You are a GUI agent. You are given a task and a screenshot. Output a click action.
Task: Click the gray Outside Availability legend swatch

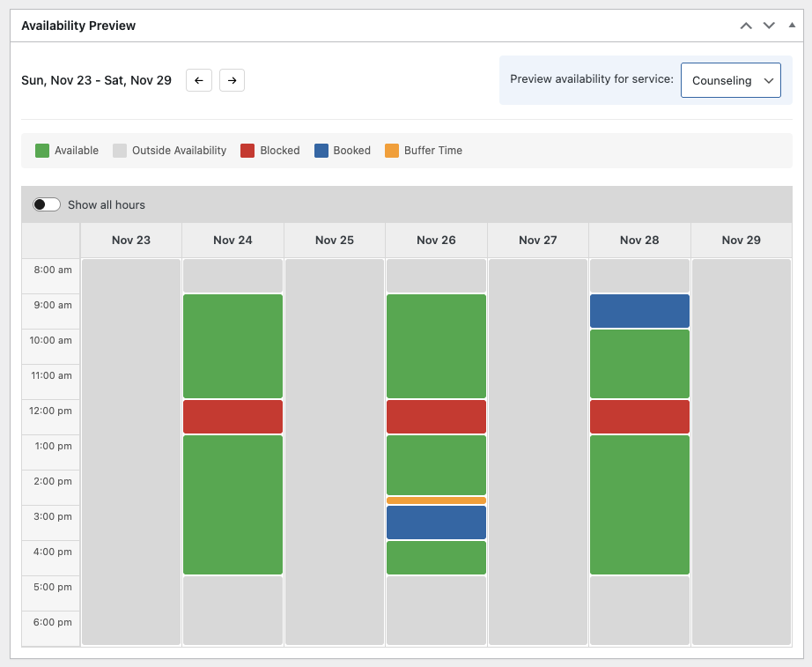click(x=120, y=151)
